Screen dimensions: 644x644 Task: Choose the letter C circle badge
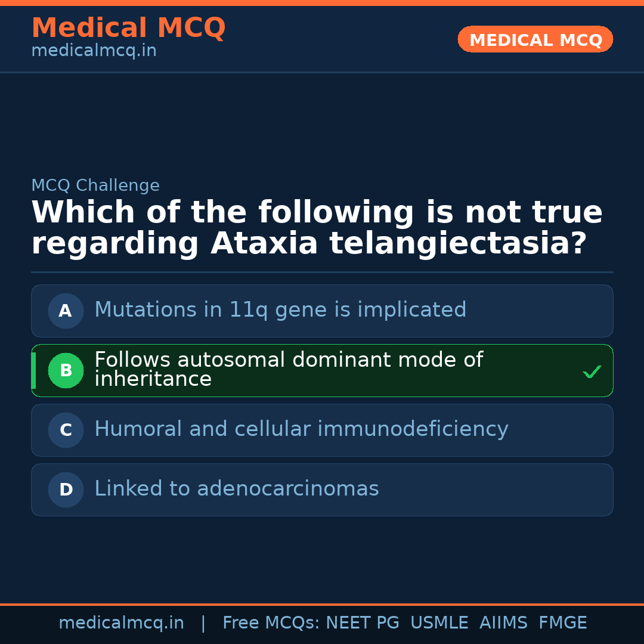pos(66,430)
